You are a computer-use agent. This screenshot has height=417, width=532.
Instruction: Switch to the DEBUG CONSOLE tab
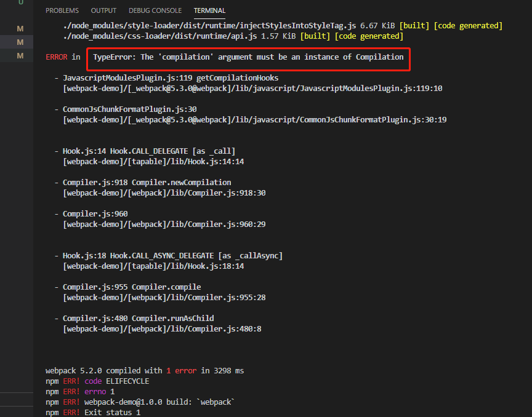point(155,10)
